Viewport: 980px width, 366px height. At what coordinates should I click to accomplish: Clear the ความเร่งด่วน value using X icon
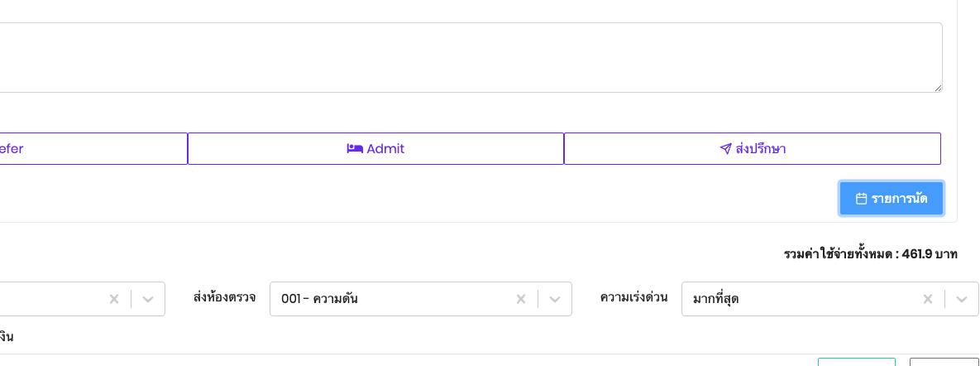(928, 299)
